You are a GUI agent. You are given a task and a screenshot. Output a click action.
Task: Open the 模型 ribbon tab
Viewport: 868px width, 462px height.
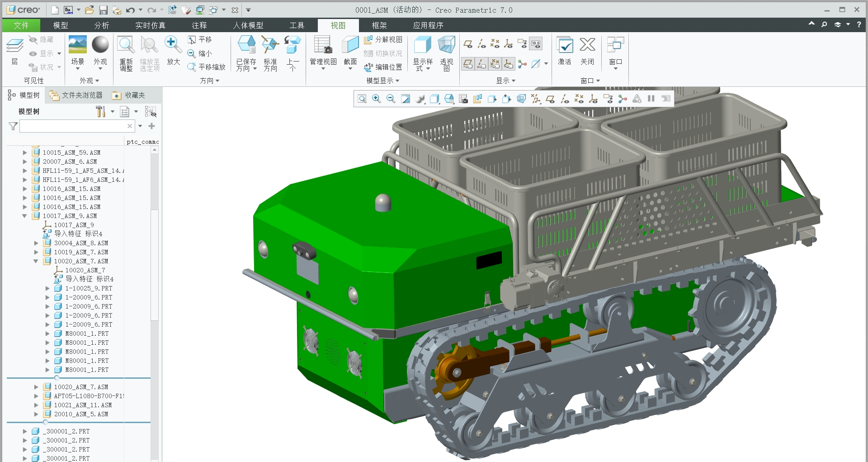[x=61, y=25]
